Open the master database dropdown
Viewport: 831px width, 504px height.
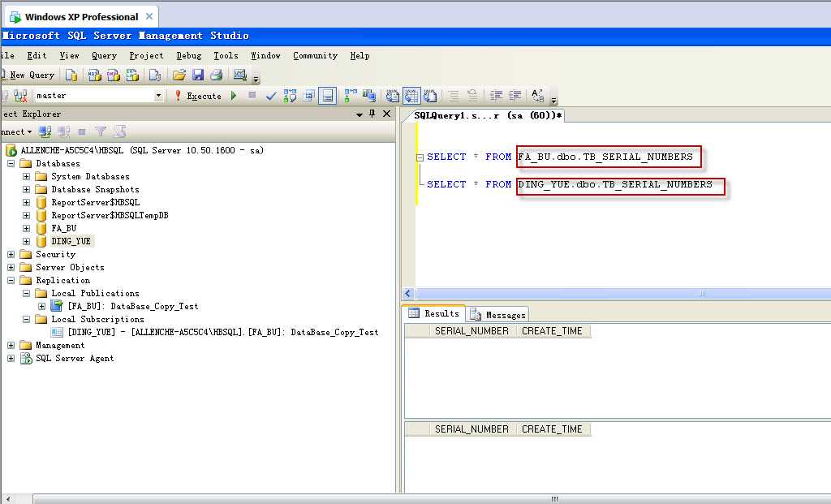(158, 96)
